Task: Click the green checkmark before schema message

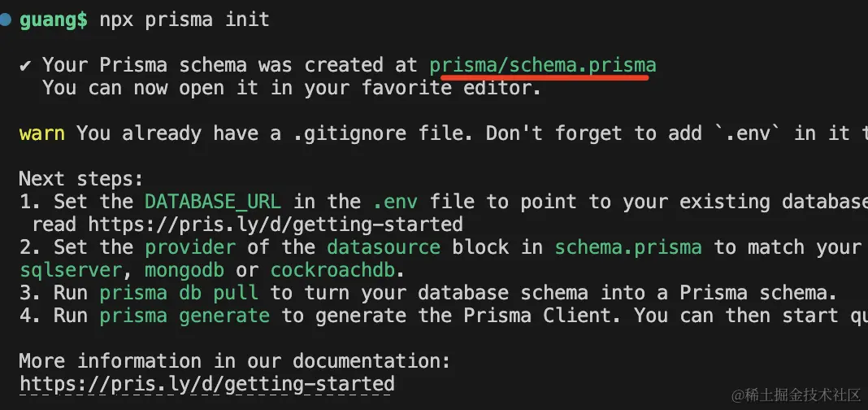Action: (25, 65)
